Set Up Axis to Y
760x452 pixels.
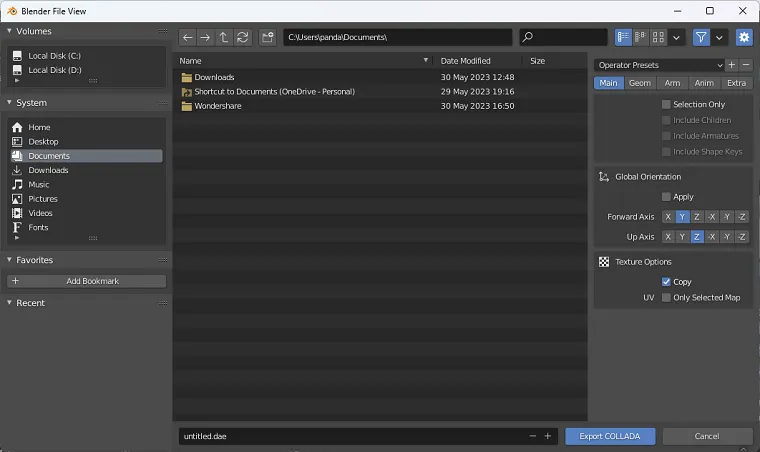click(682, 237)
